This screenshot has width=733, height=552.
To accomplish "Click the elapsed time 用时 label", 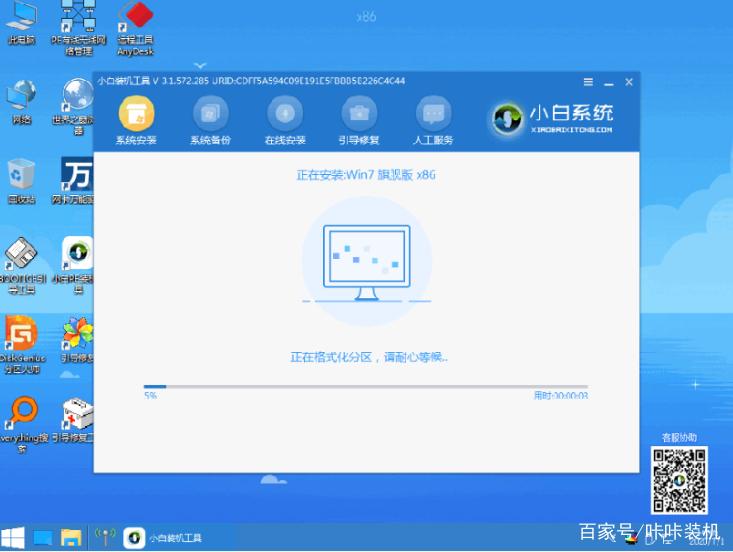I will coord(561,396).
